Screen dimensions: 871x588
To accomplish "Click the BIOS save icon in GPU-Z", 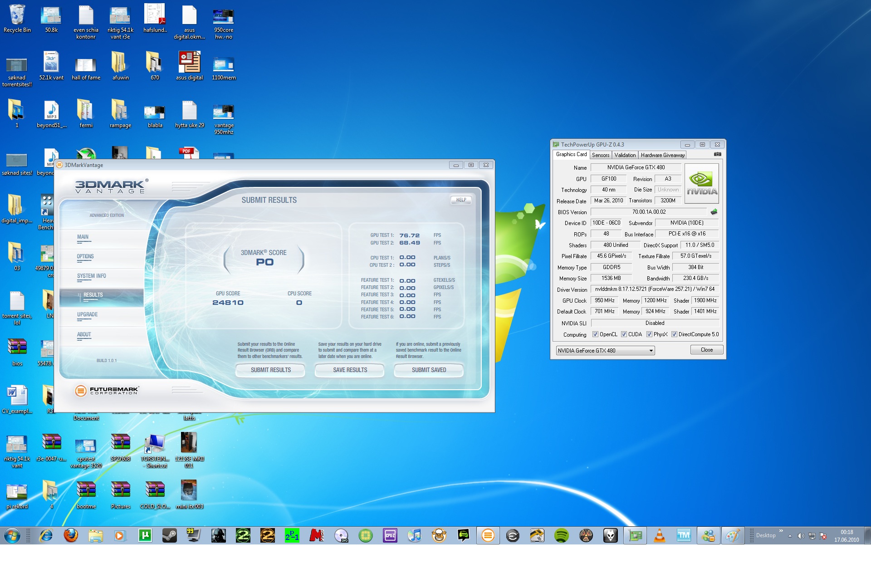I will 714,212.
